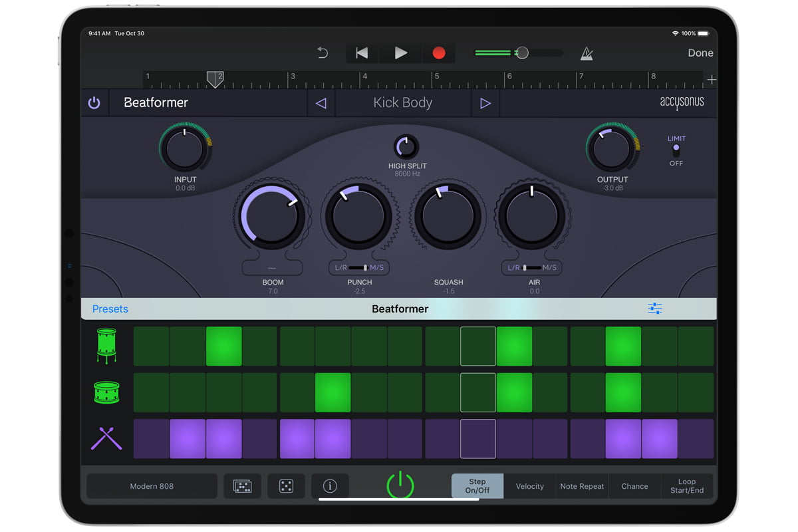Turn off second step in sticks row
798x532 pixels.
188,439
